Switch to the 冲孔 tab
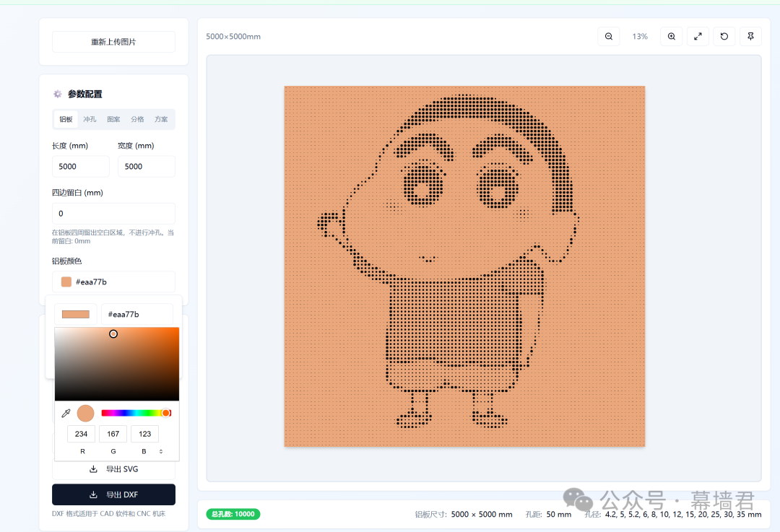Viewport: 780px width, 532px height. [x=90, y=119]
